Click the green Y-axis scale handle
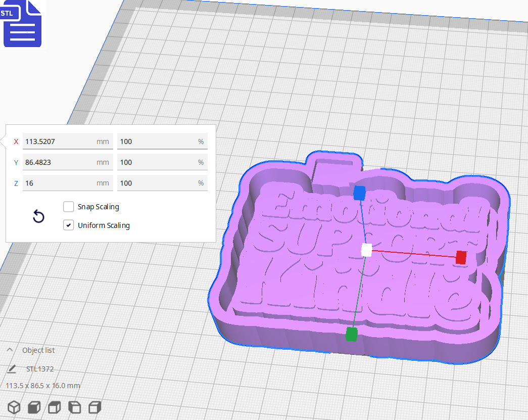The image size is (528, 420). (351, 334)
